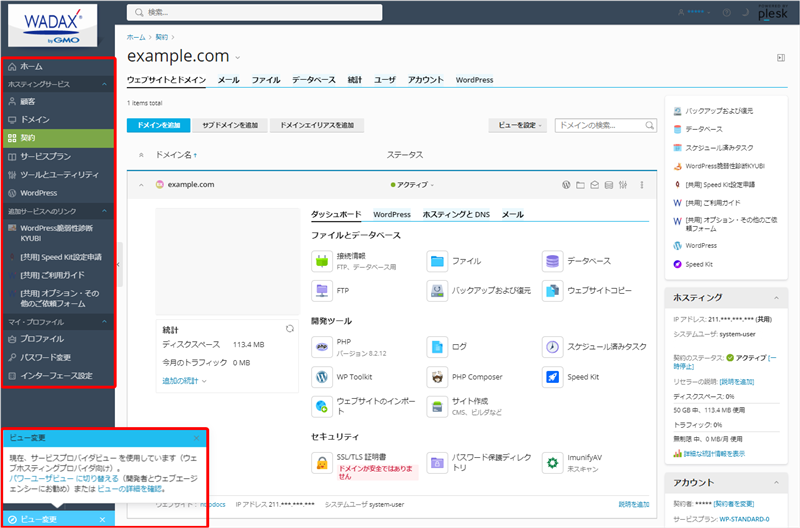Open パスワード変更 in the sidebar

click(x=58, y=358)
